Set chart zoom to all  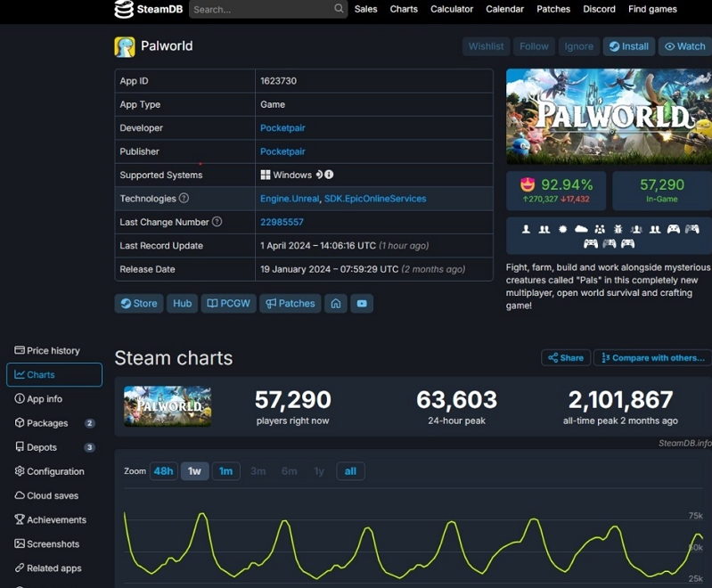pos(350,471)
